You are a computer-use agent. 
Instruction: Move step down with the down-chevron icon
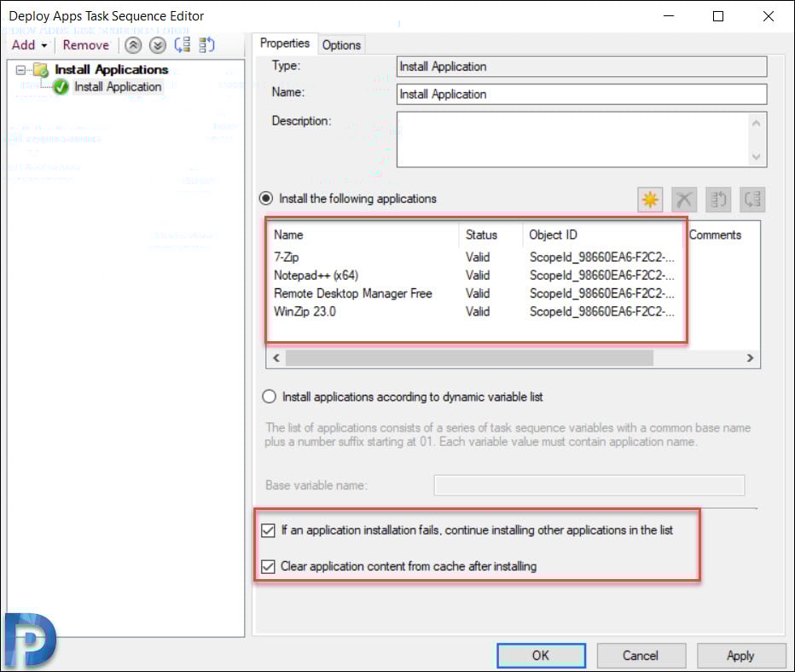pyautogui.click(x=158, y=45)
